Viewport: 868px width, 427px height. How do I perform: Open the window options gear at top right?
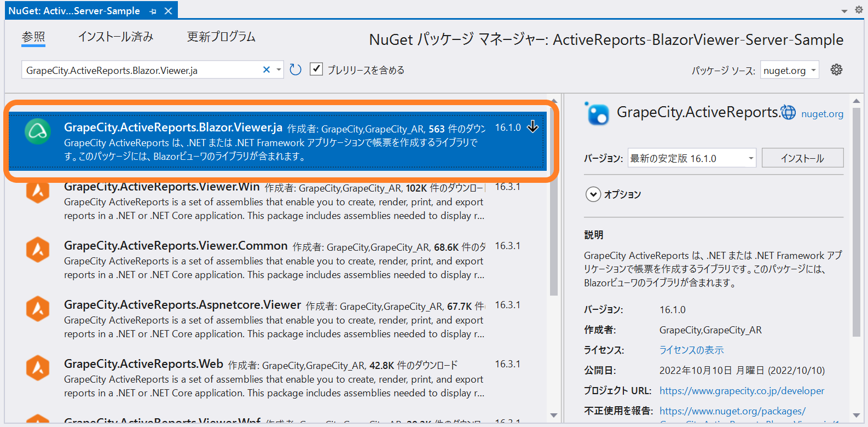pos(859,10)
